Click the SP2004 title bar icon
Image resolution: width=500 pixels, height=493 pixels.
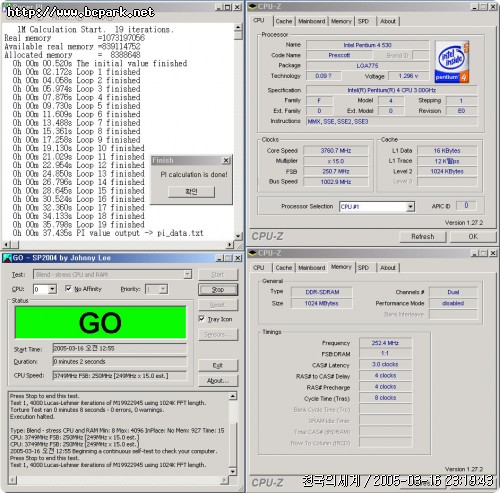click(x=7, y=258)
